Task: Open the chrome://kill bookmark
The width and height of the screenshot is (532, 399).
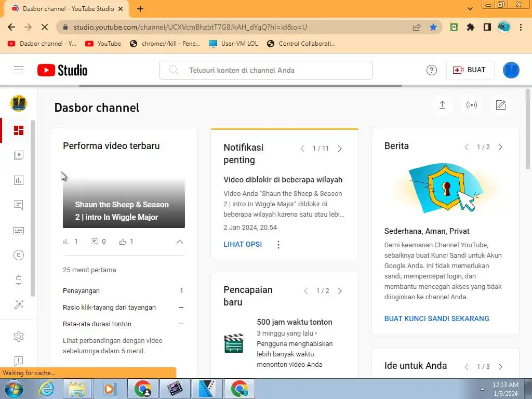Action: coord(165,44)
